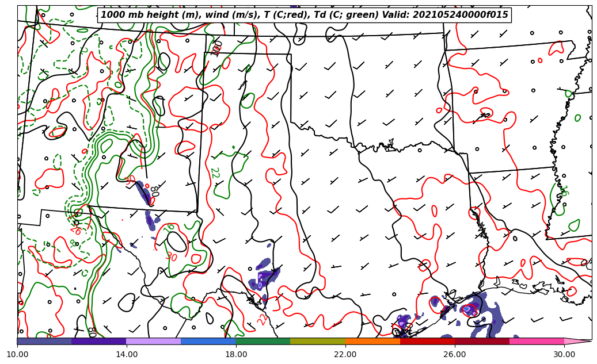This screenshot has width=597, height=364.
Task: Select the slate-blue 10–12 colorbar segment
Action: point(44,341)
